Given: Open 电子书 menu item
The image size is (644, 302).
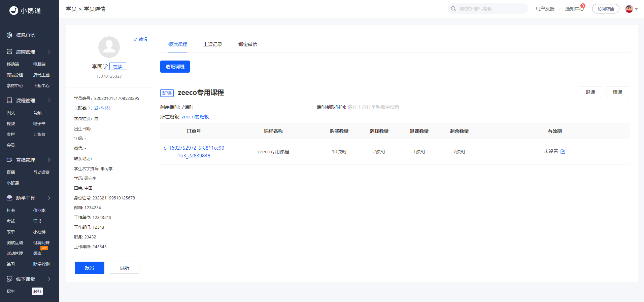Looking at the screenshot, I should coord(39,123).
